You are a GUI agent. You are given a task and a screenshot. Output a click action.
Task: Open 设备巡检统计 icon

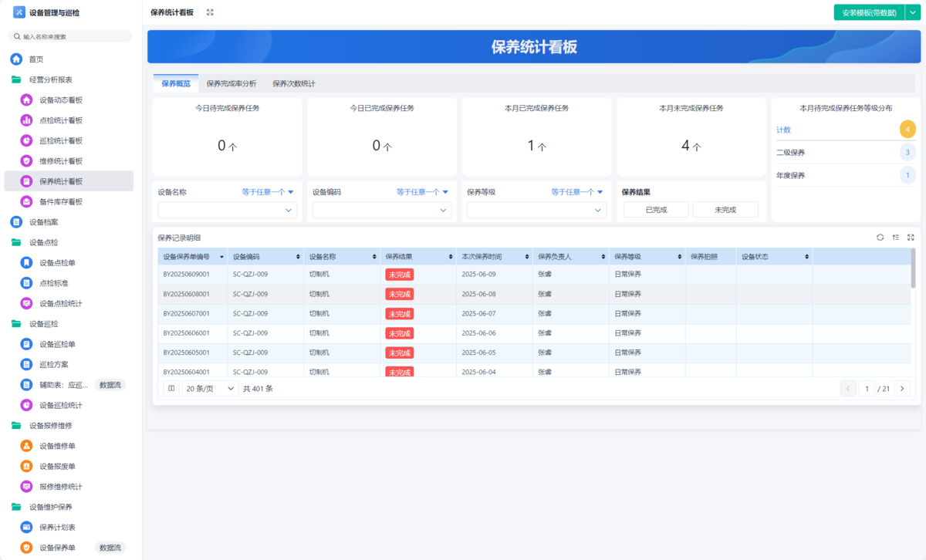26,405
